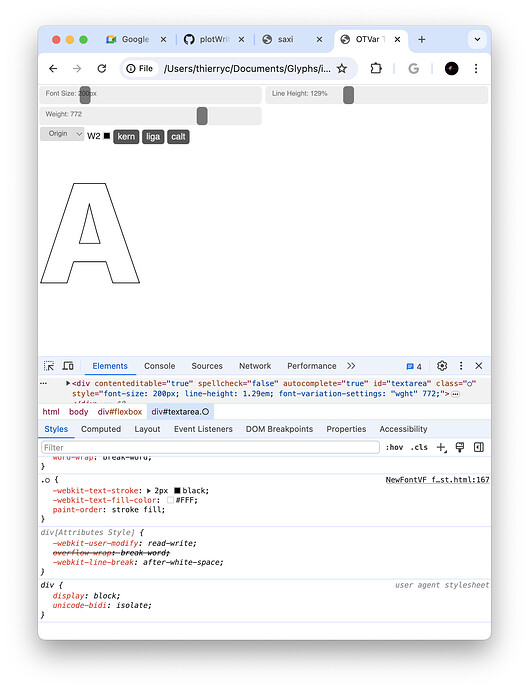The width and height of the screenshot is (529, 690).
Task: Toggle the device toolbar icon
Action: (68, 366)
